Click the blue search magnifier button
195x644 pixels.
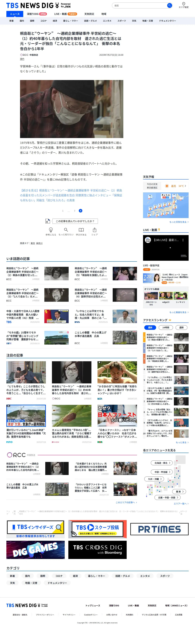point(169,5)
